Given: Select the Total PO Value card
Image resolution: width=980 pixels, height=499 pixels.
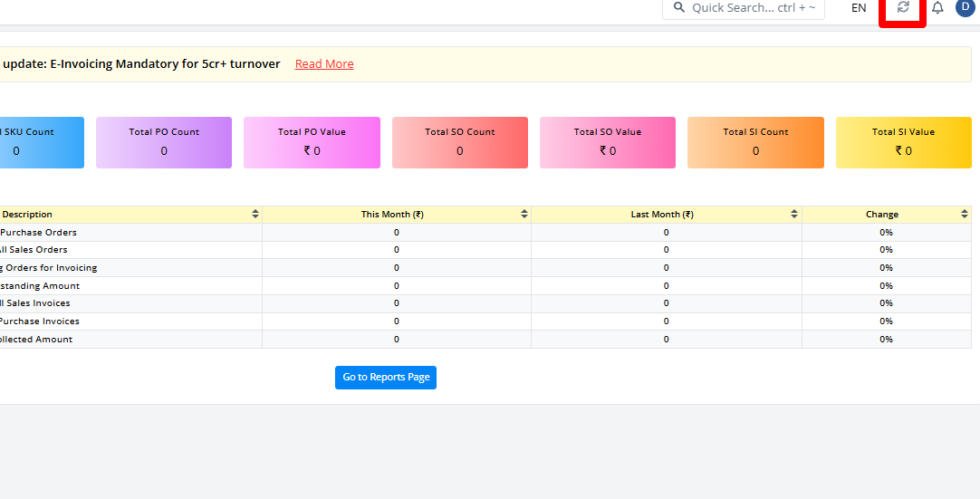Looking at the screenshot, I should [312, 142].
